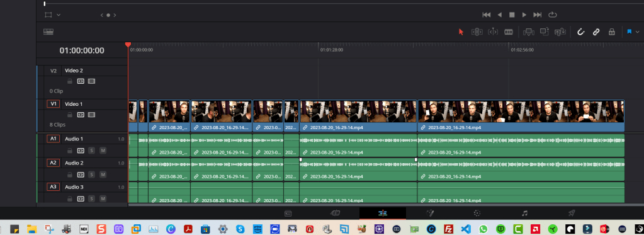Screen dimensions: 644x235
Task: Click the A1 destination control
Action: (54, 139)
